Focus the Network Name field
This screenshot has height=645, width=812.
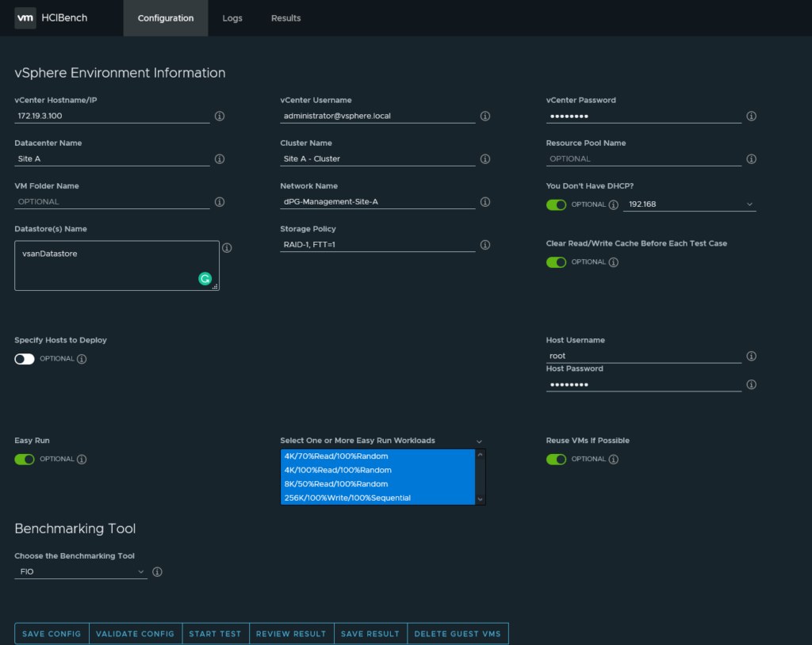pyautogui.click(x=377, y=202)
